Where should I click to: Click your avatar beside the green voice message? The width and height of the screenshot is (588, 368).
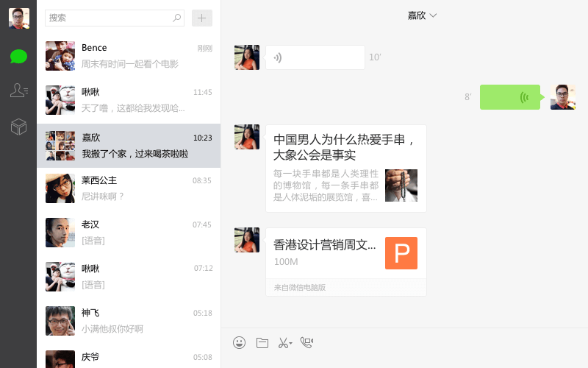(x=563, y=97)
